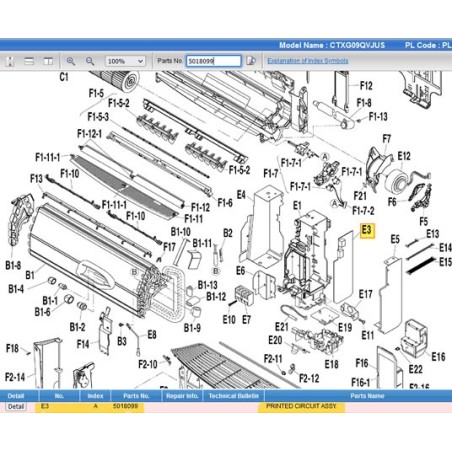Click the first layout icon in the toolbar
Screen dimensions: 452x452
tap(10, 61)
